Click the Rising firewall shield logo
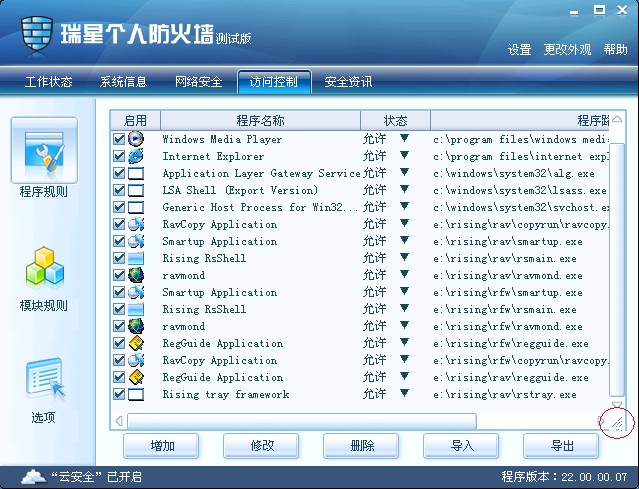 point(37,36)
